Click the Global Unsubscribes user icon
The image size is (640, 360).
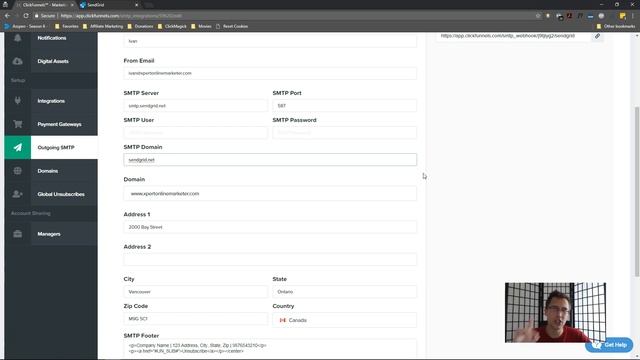click(18, 194)
